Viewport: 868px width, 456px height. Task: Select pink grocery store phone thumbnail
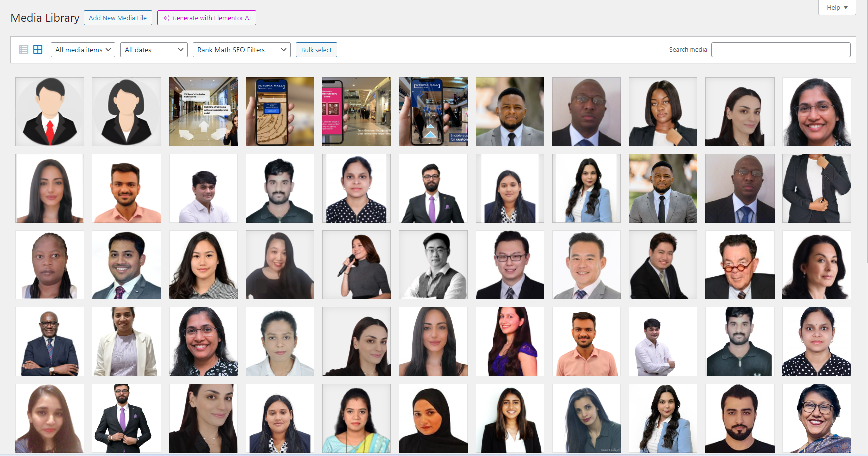point(356,112)
